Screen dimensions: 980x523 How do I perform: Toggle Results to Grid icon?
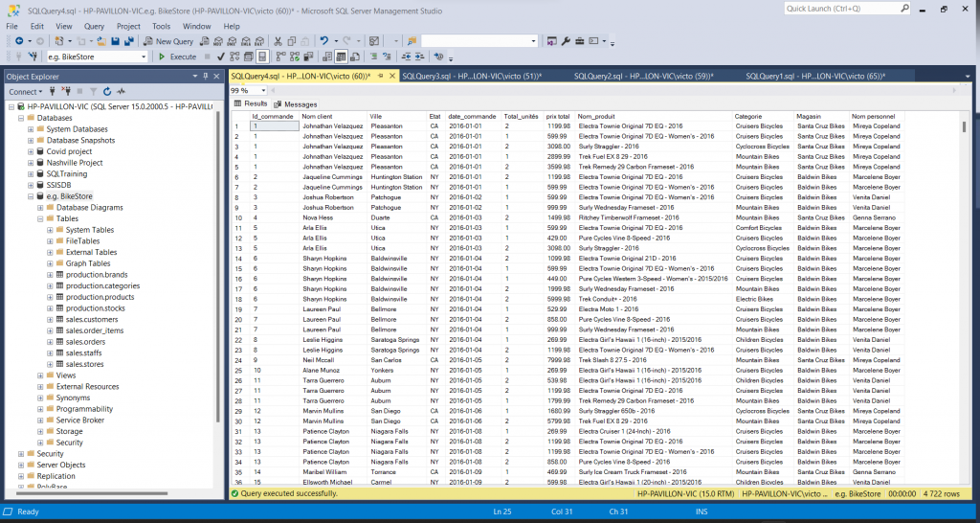[341, 57]
